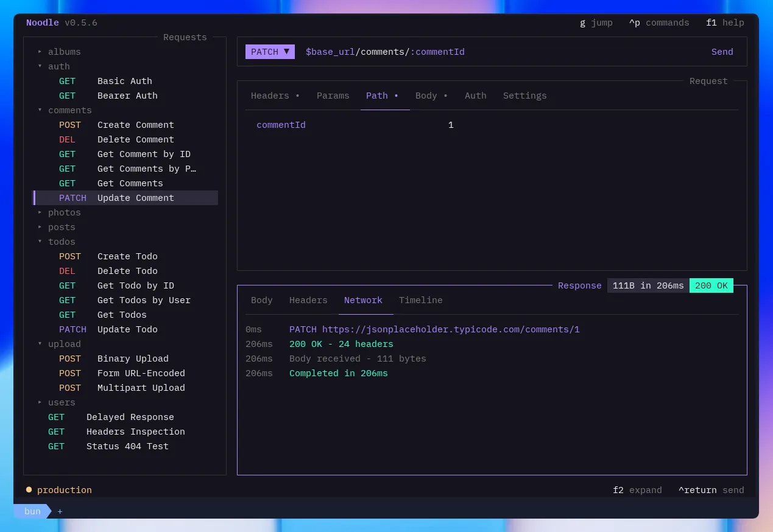Click the ^return send shortcut
Image resolution: width=773 pixels, height=532 pixels.
711,490
